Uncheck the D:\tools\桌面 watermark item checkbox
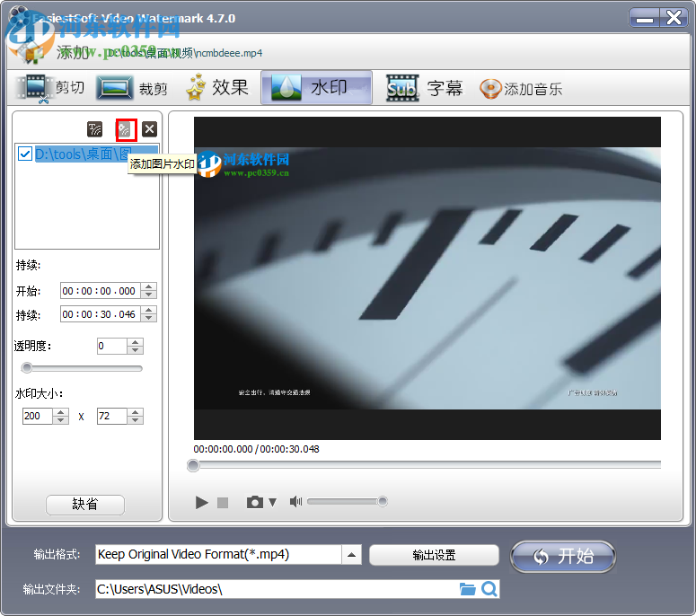The image size is (696, 616). (x=25, y=154)
